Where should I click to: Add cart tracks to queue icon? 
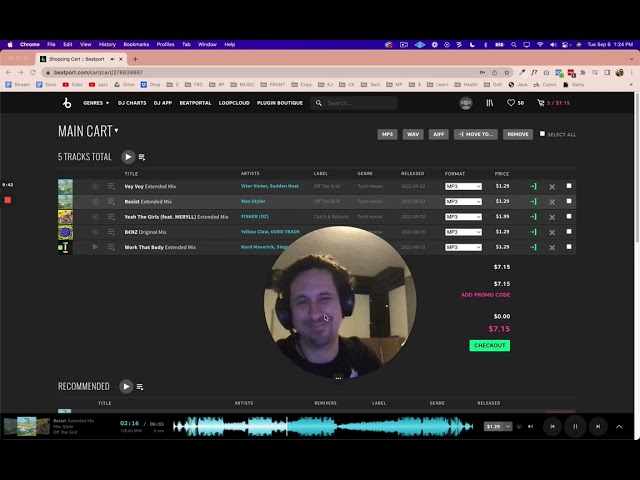tap(142, 157)
